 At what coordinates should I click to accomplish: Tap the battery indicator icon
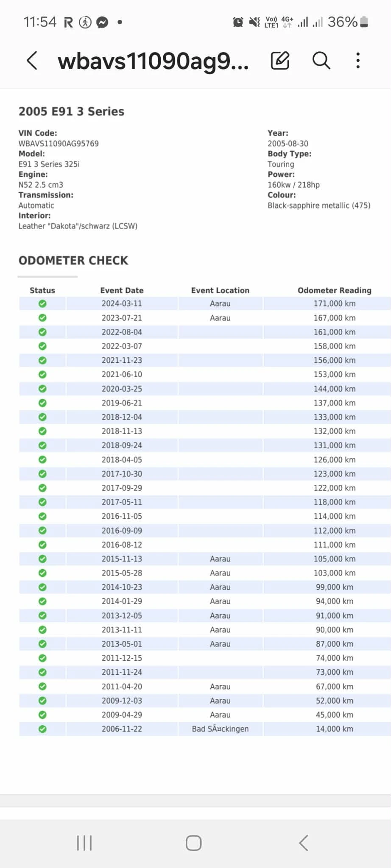click(364, 22)
